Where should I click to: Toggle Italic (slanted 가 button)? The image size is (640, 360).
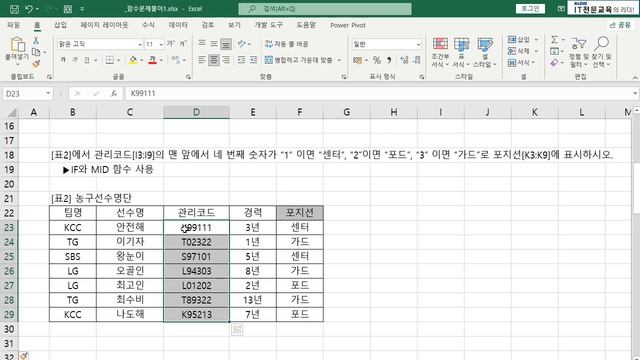coord(75,60)
